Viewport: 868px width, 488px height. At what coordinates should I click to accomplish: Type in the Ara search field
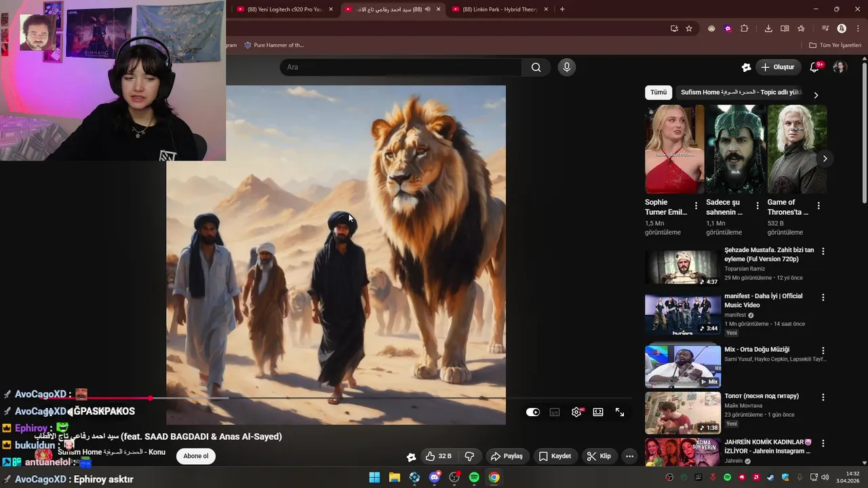tap(401, 67)
